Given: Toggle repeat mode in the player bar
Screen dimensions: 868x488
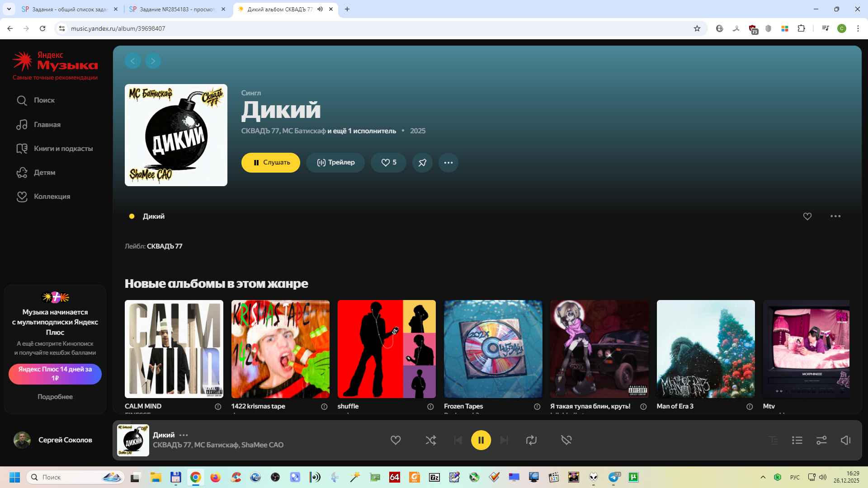Looking at the screenshot, I should (x=531, y=440).
